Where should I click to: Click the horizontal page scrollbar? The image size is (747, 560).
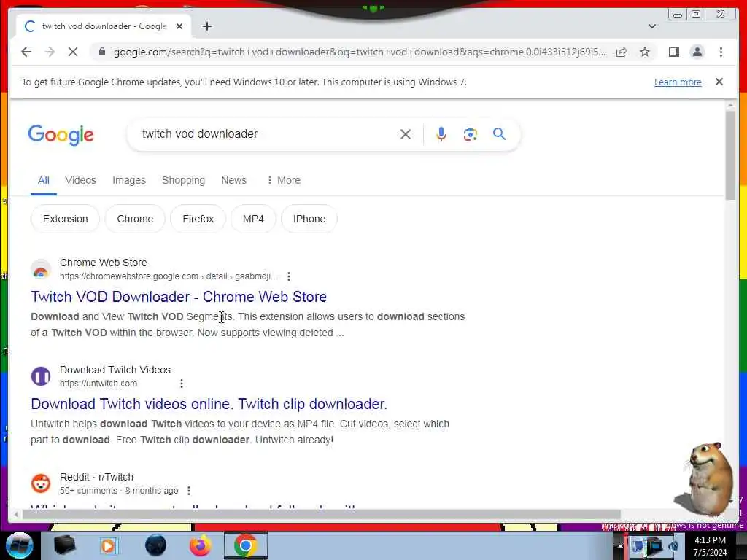click(322, 514)
